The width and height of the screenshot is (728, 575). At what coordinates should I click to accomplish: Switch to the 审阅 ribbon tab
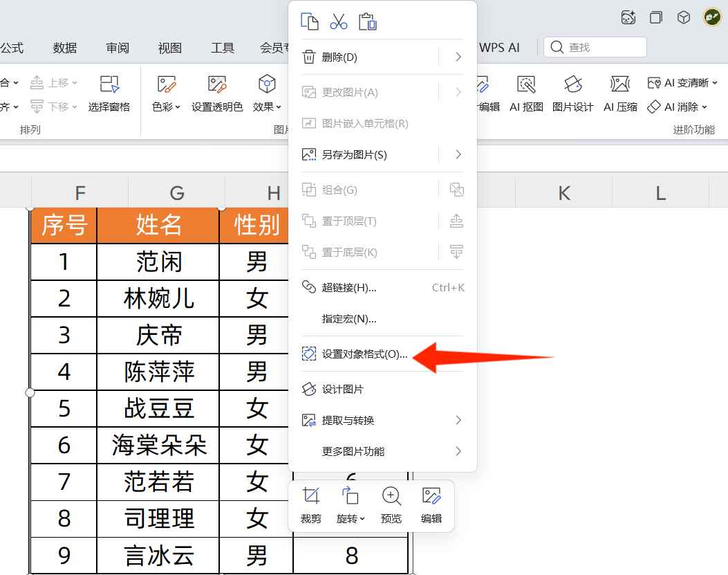pyautogui.click(x=118, y=48)
